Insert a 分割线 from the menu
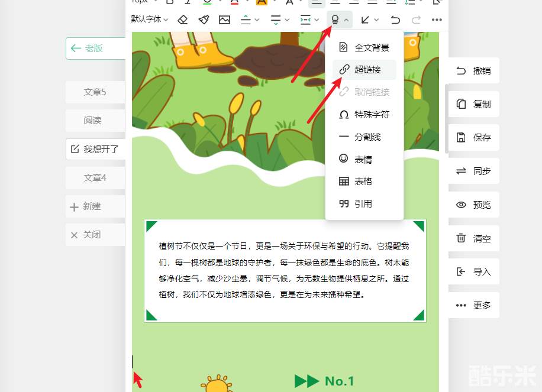 367,137
